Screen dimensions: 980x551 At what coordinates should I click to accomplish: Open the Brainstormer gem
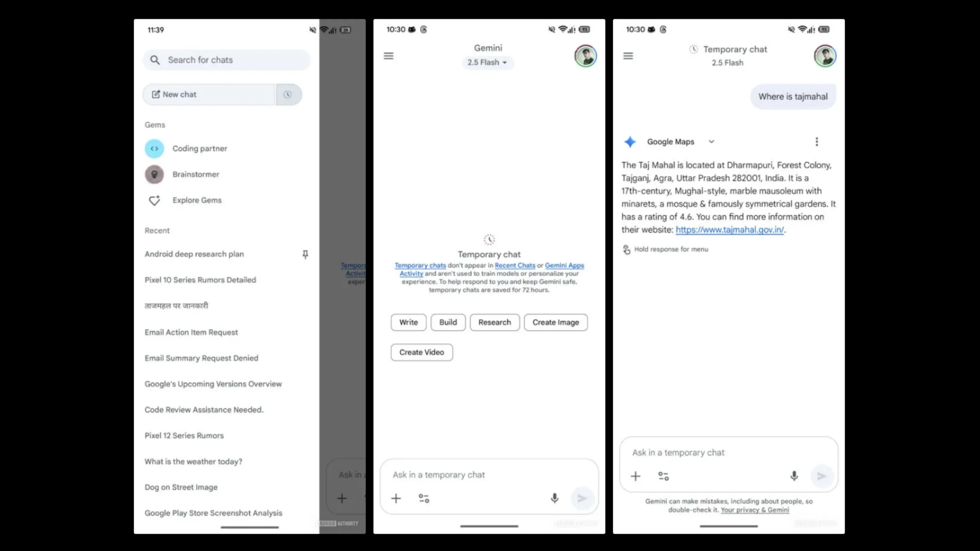[182, 174]
